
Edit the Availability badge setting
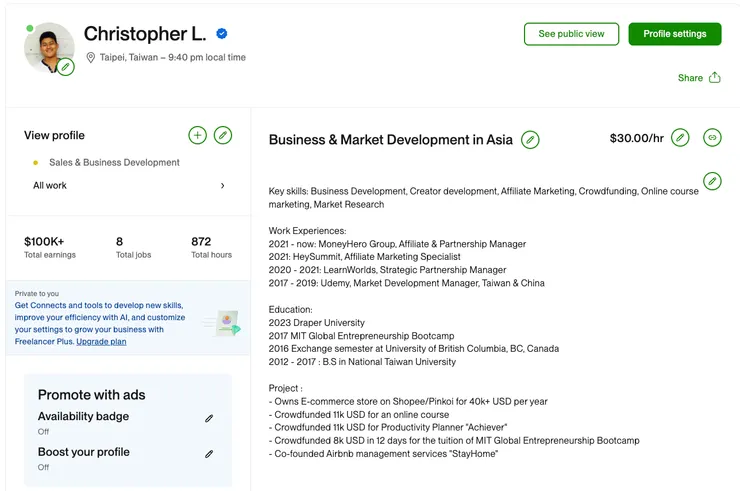(x=209, y=419)
